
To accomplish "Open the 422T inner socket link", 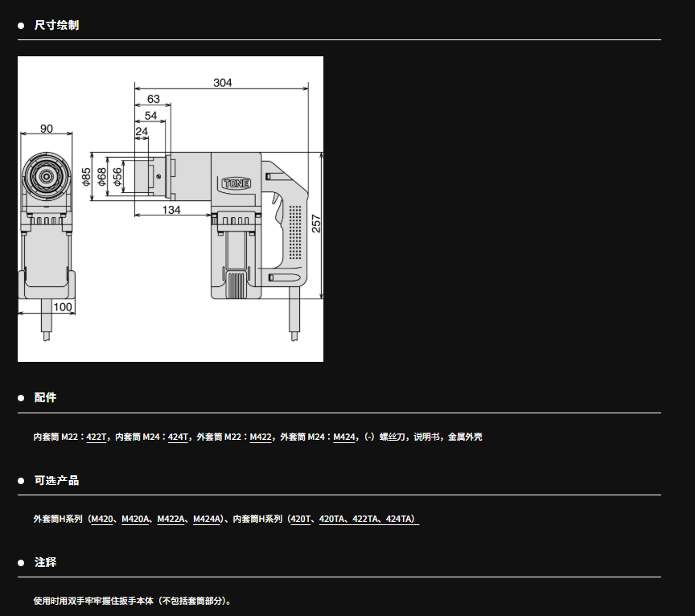I will pos(96,437).
